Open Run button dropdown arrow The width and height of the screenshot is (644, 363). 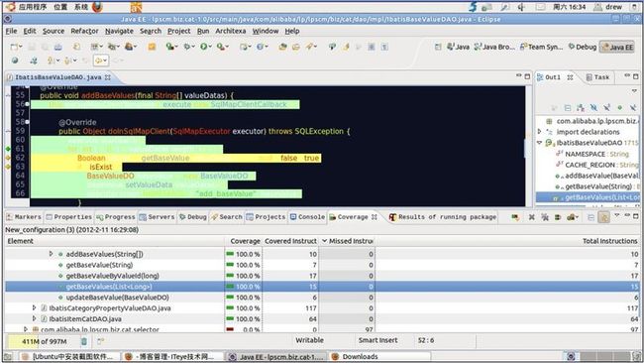pos(210,47)
